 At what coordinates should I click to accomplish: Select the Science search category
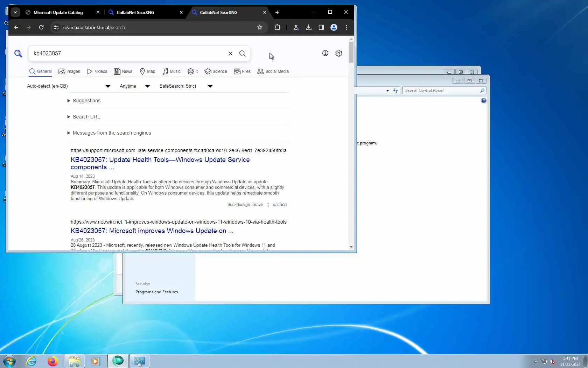(216, 71)
